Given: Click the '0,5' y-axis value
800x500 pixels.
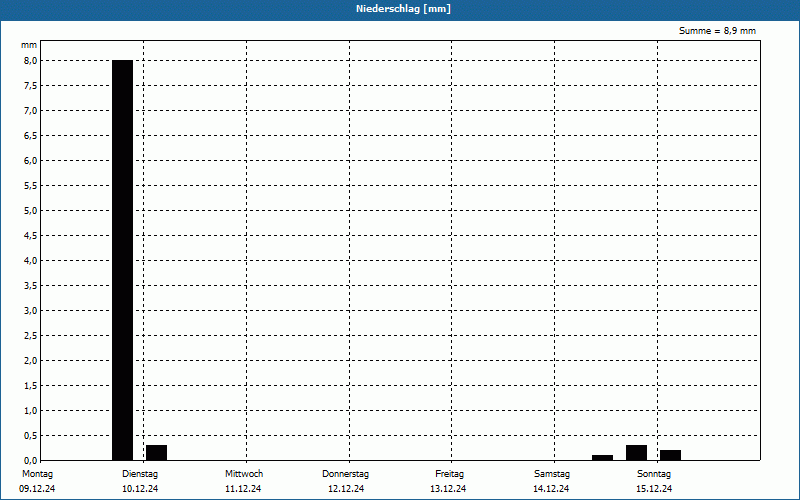Looking at the screenshot, I should tap(31, 436).
